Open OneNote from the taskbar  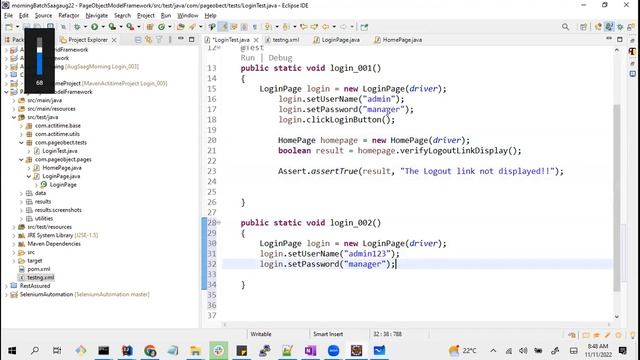[x=310, y=350]
